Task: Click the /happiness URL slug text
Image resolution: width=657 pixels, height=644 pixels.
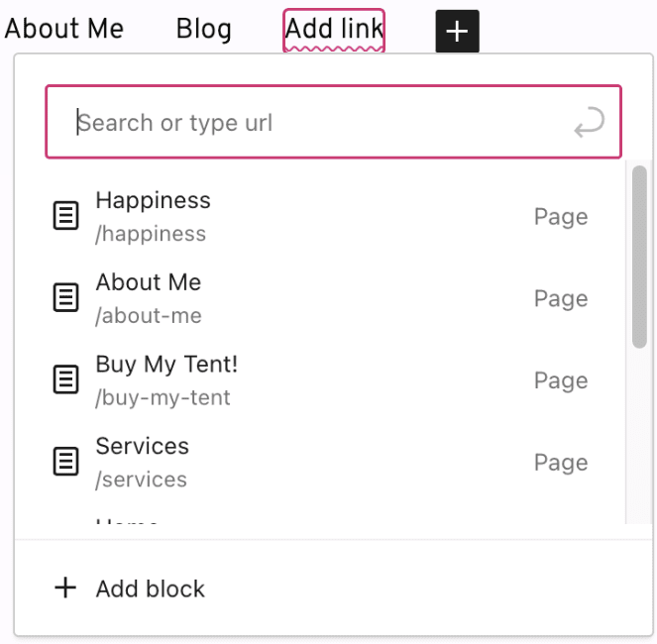Action: 151,234
